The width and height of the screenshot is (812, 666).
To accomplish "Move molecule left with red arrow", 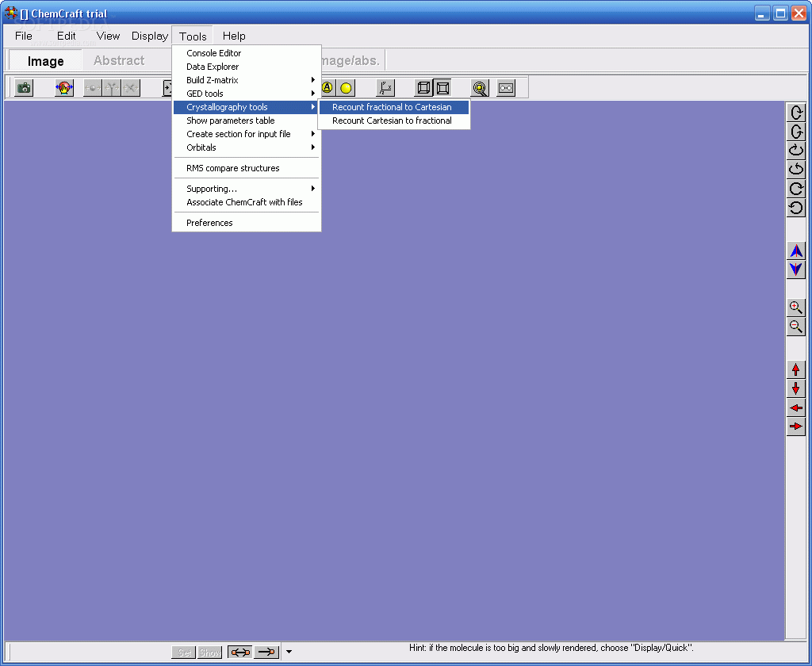I will tap(796, 408).
